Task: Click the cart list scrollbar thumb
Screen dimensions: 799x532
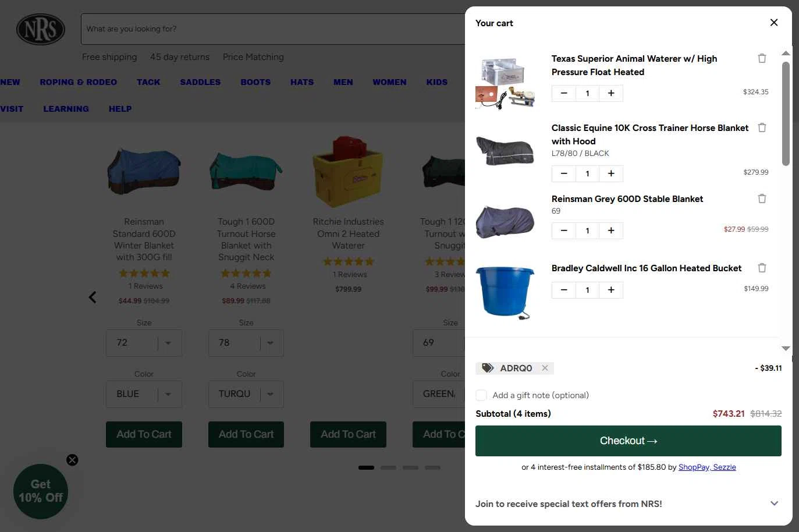Action: (x=786, y=114)
